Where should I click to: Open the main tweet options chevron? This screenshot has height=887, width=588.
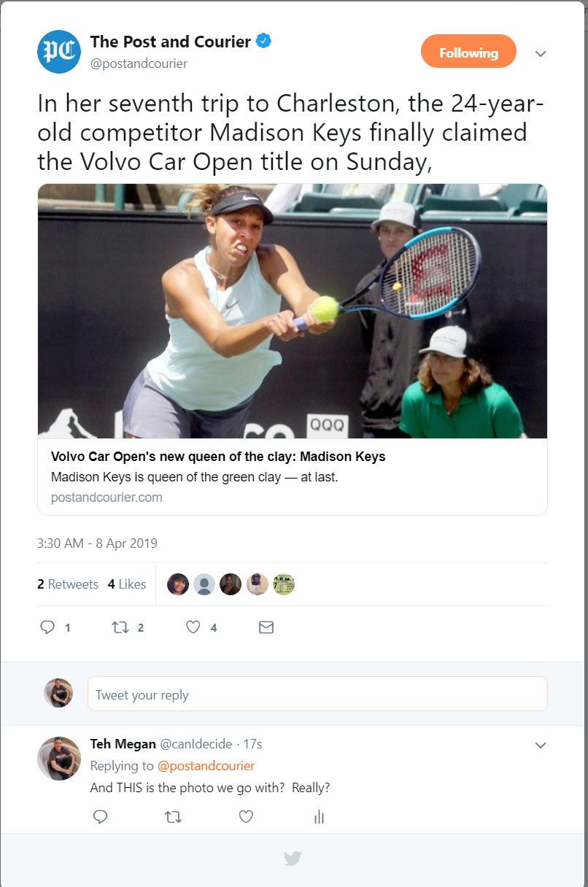tap(541, 53)
